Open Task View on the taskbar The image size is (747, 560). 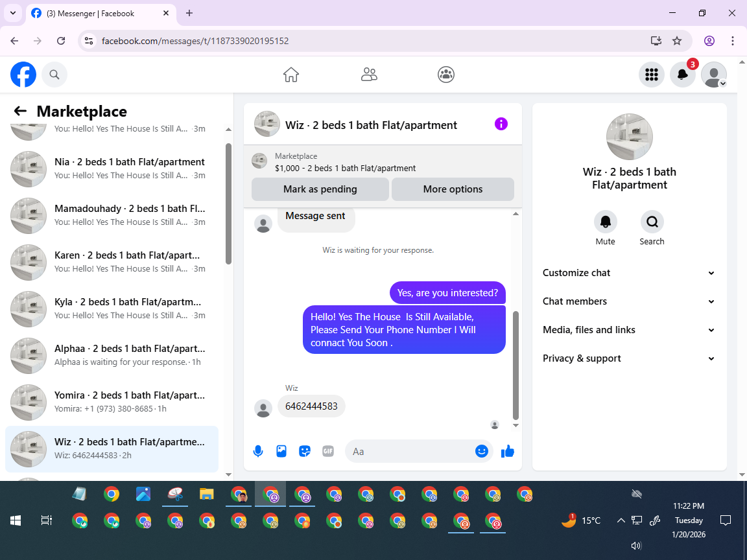[46, 520]
